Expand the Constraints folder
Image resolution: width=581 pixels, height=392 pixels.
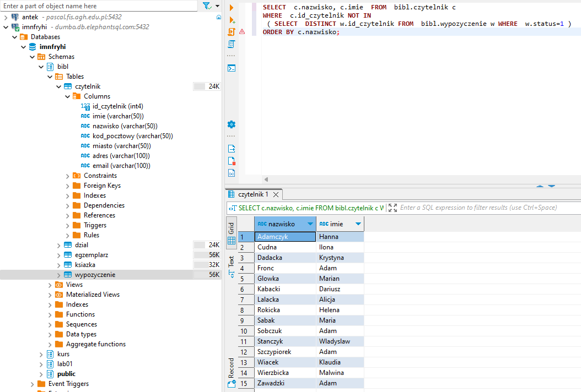(68, 176)
